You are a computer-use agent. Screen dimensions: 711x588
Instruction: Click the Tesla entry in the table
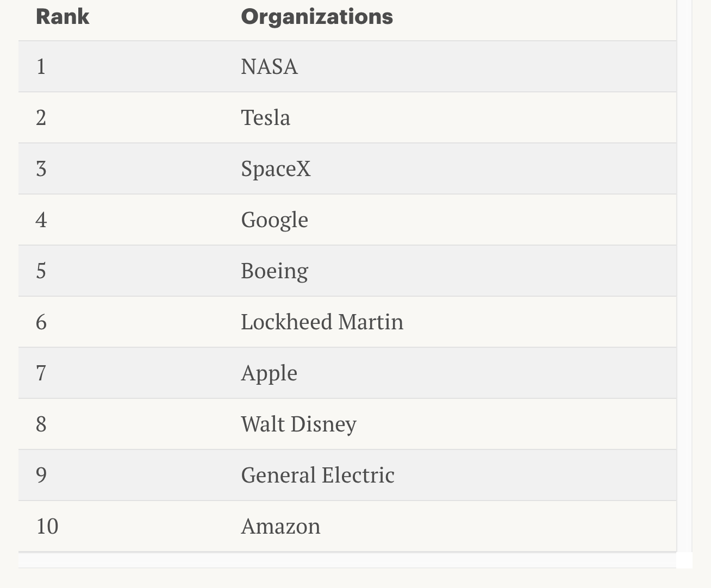[x=265, y=118]
